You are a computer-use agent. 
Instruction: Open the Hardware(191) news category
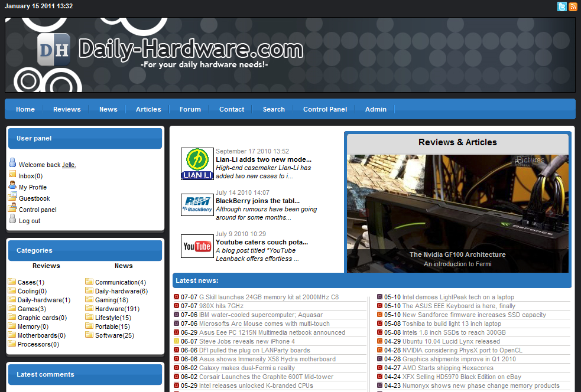click(x=117, y=309)
